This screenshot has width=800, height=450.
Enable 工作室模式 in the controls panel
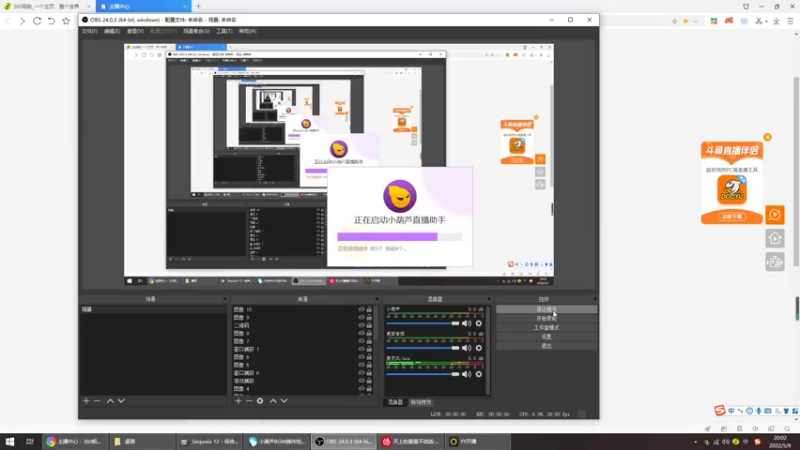[546, 328]
